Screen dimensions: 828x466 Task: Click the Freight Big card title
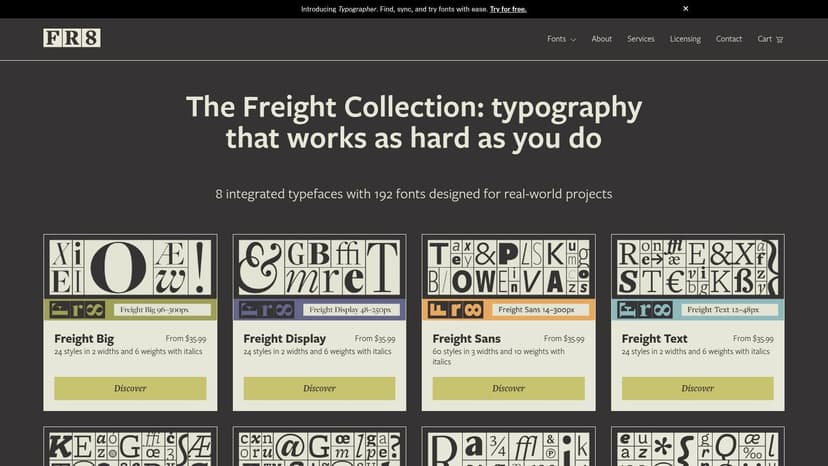click(x=84, y=339)
